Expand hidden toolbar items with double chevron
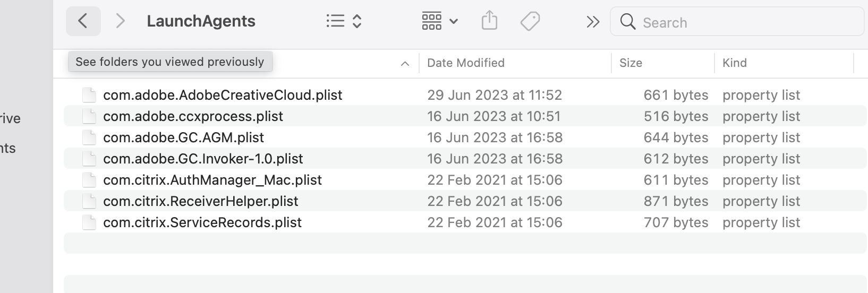This screenshot has height=293, width=868. pos(592,22)
